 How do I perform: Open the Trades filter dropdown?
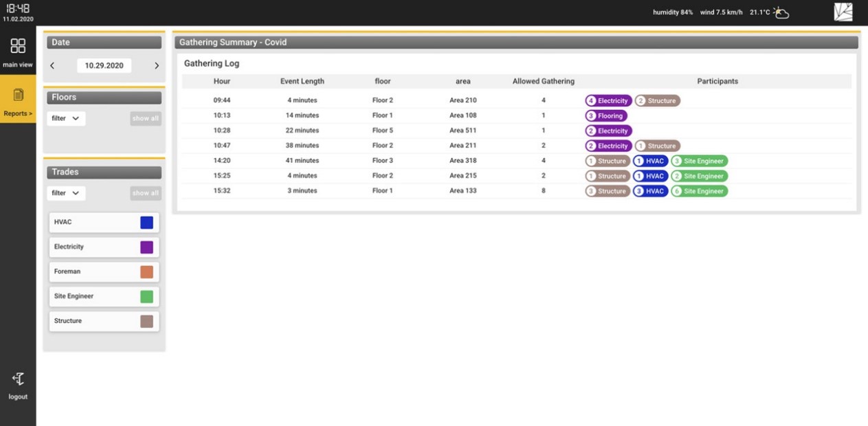point(66,193)
